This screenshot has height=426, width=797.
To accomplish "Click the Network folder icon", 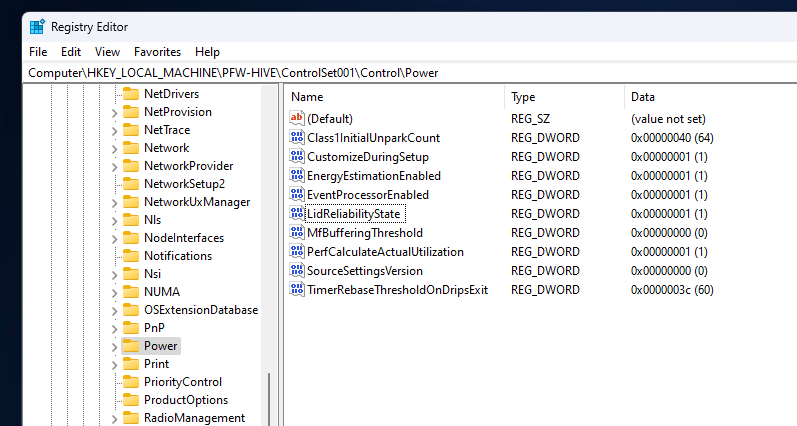I will coord(131,148).
